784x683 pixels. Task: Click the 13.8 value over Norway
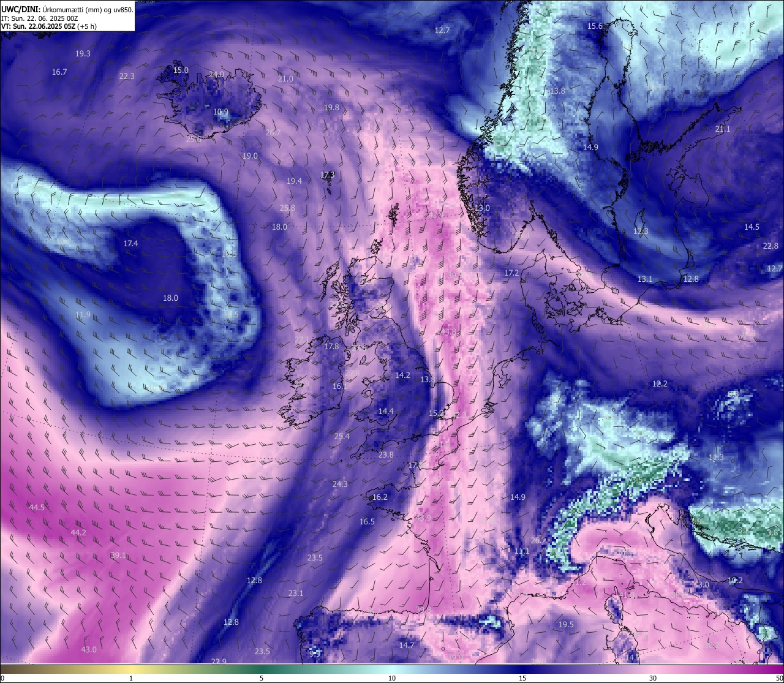pos(557,91)
